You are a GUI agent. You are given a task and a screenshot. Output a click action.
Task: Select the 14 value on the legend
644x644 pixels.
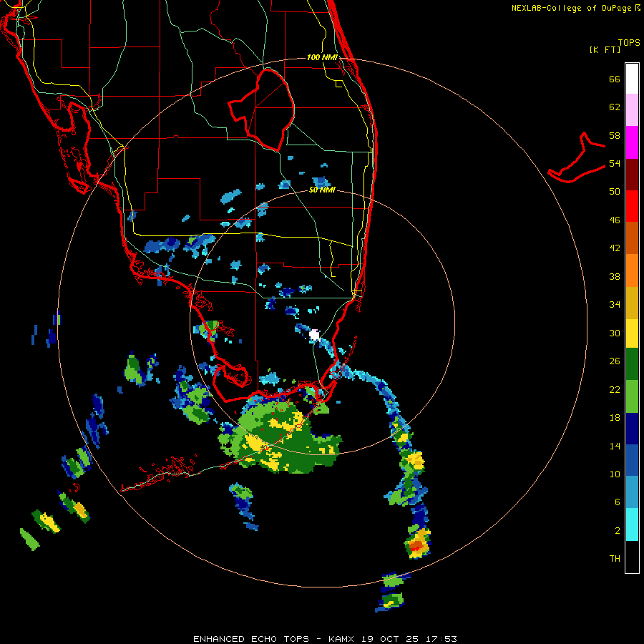615,446
